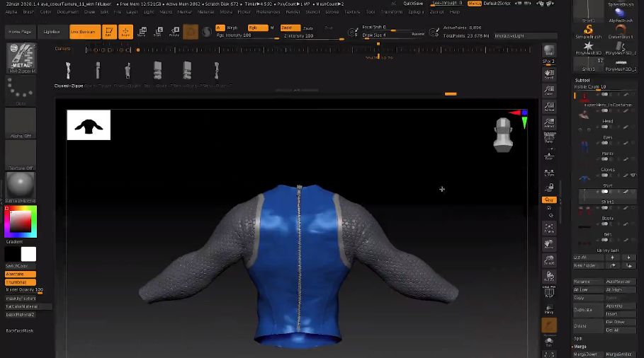Image resolution: width=644 pixels, height=358 pixels.
Task: Click the lock camera icon
Action: [x=549, y=187]
